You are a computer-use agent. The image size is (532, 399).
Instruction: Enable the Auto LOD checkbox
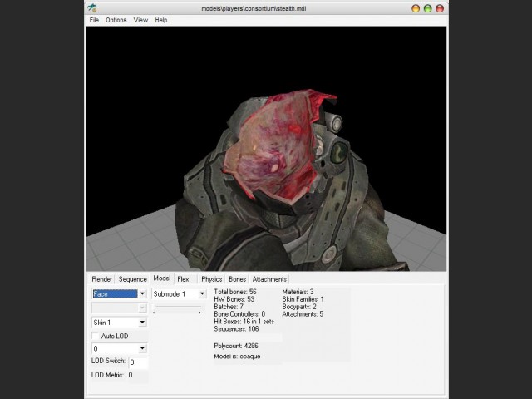click(96, 336)
